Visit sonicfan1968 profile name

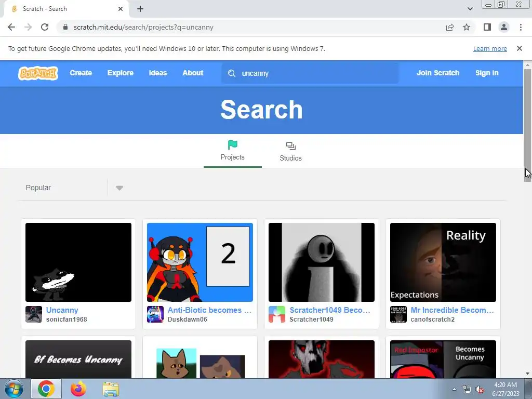coord(66,320)
